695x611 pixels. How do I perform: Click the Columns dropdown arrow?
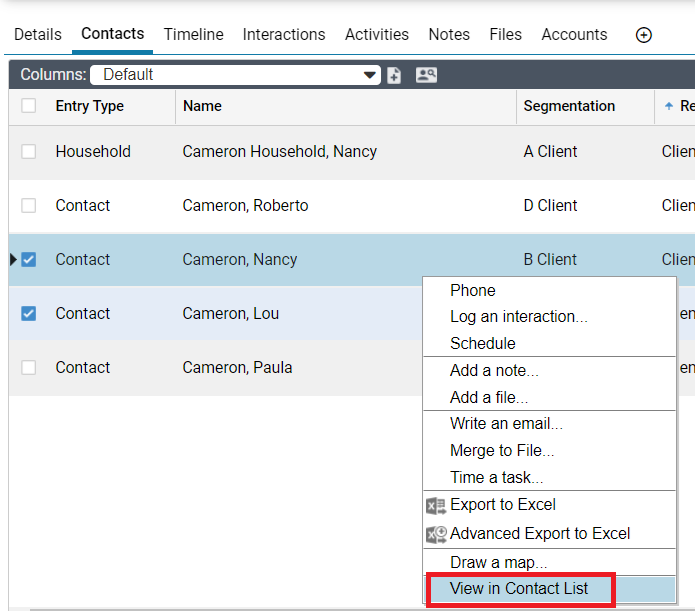click(x=369, y=75)
